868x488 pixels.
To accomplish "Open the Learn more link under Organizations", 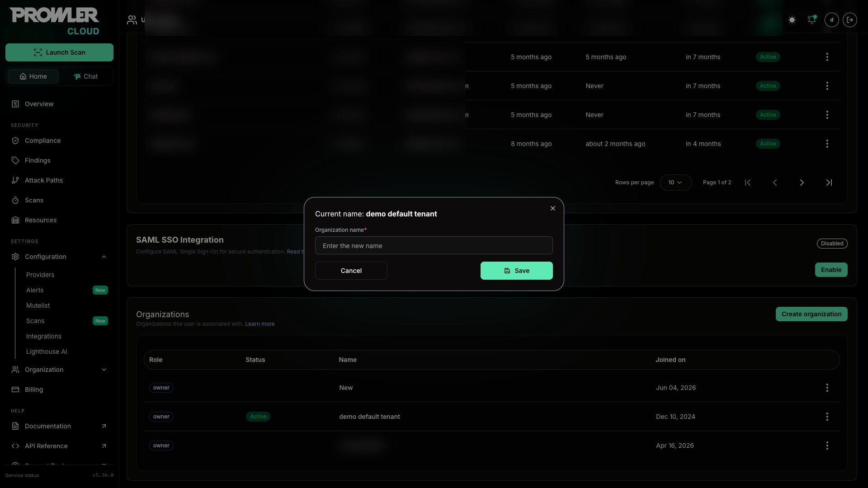I will click(x=259, y=324).
